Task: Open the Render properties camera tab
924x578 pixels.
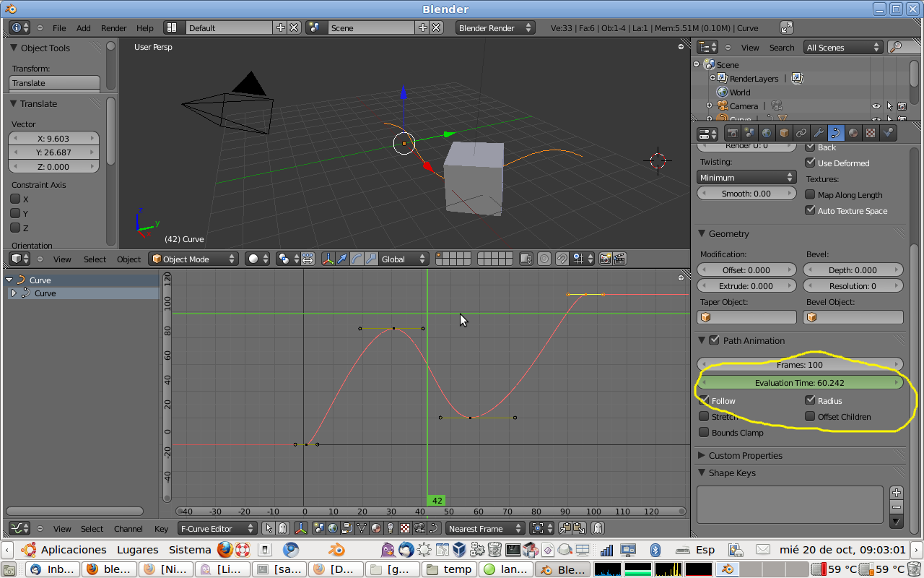Action: (x=732, y=133)
